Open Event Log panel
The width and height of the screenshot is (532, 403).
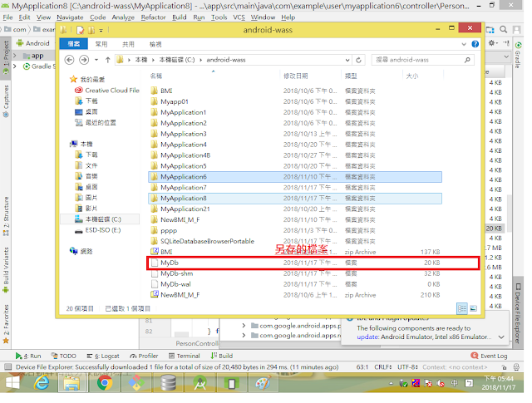point(489,356)
